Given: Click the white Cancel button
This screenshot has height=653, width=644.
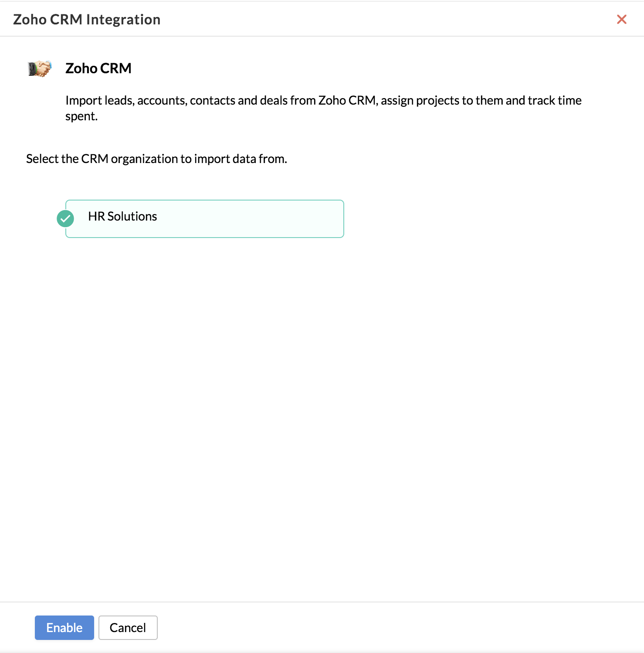Looking at the screenshot, I should pyautogui.click(x=128, y=628).
